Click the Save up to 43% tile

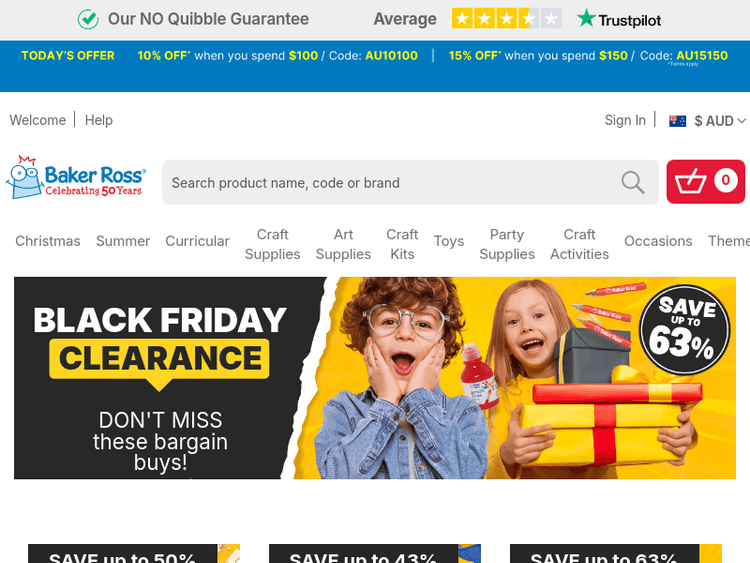click(375, 553)
